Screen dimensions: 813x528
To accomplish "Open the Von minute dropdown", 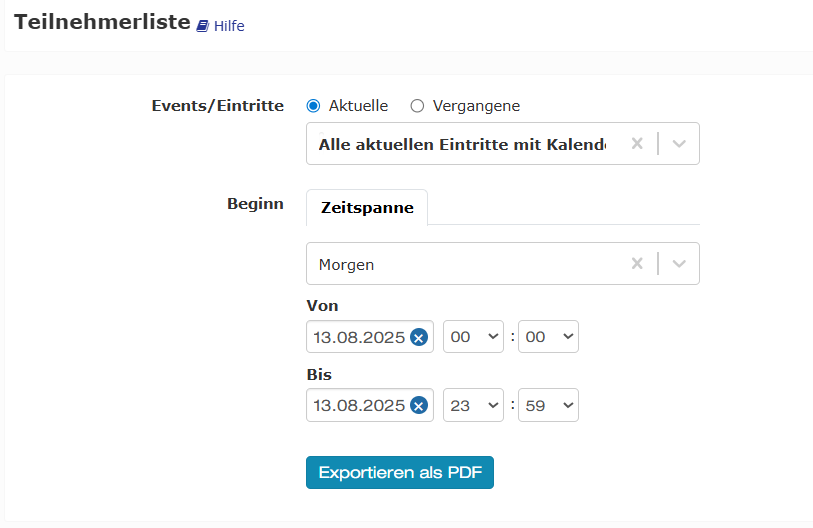I will pos(549,337).
